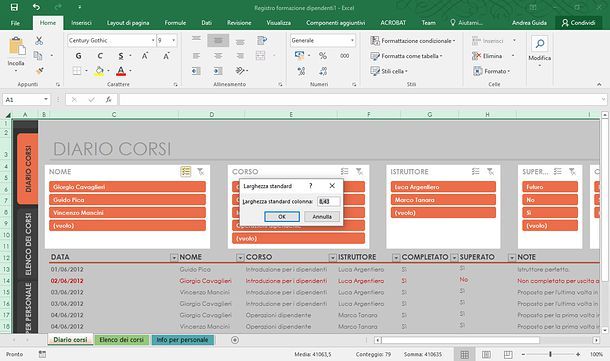Click the zoom slider handle
The width and height of the screenshot is (610, 361).
(x=550, y=354)
